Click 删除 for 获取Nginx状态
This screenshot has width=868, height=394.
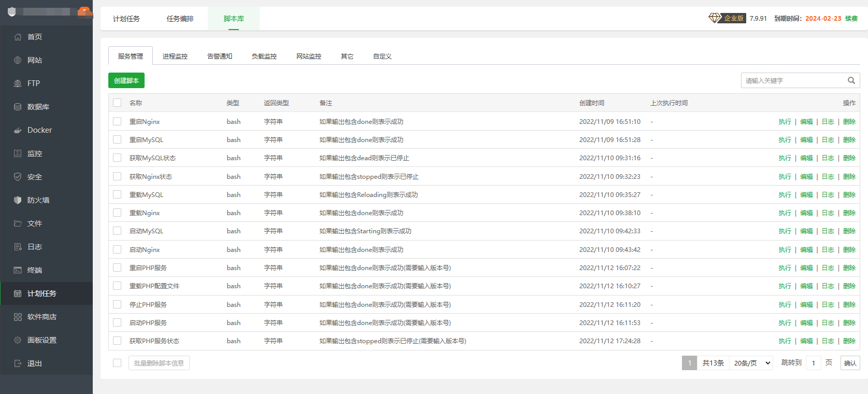849,176
